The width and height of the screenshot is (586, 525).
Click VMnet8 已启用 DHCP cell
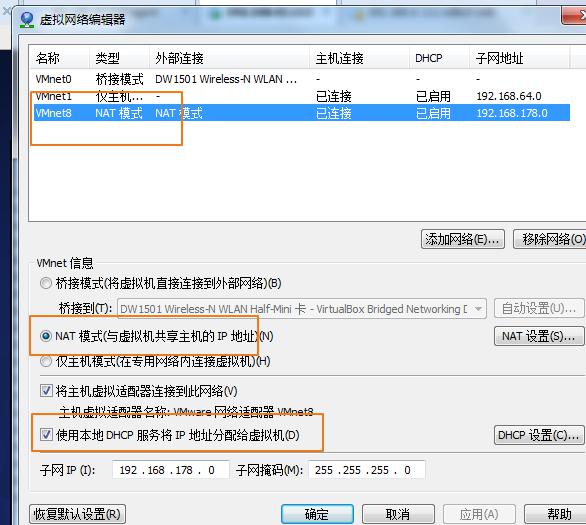[433, 113]
